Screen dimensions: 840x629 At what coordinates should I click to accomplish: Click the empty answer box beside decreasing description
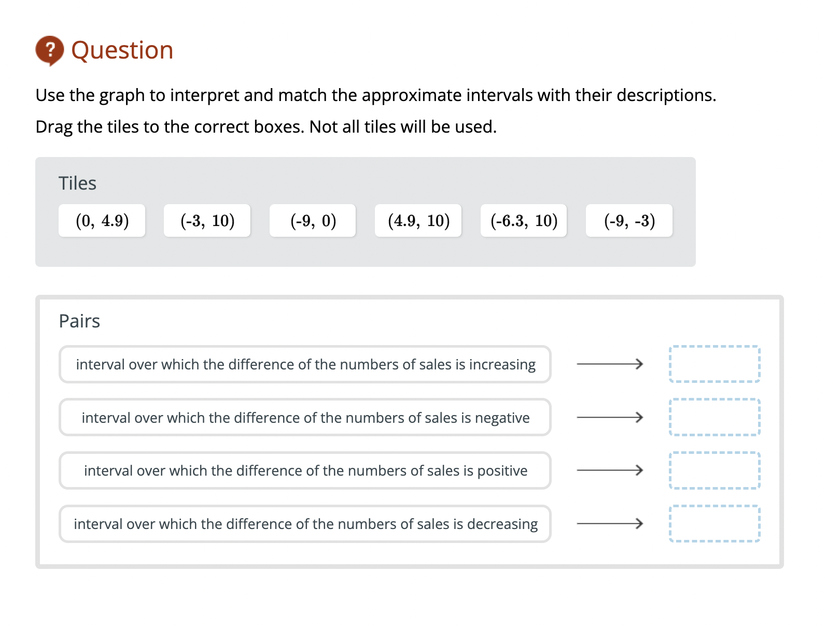(x=715, y=524)
